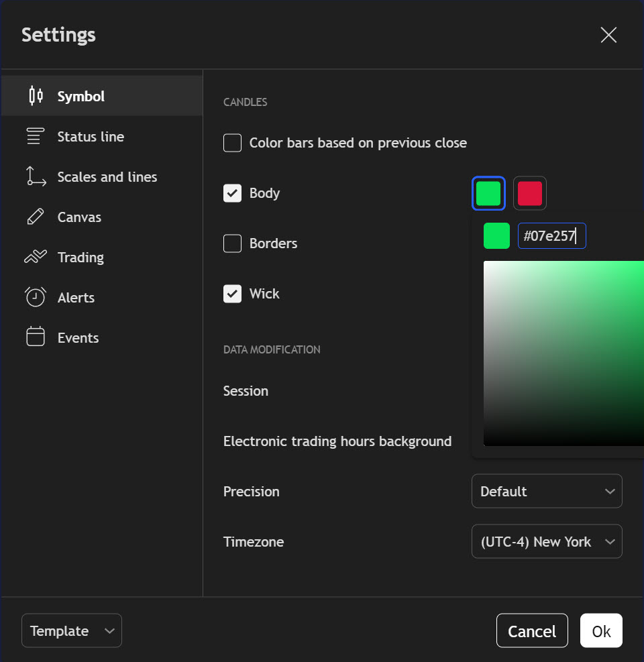The image size is (644, 662).
Task: Click the Alerts alarm clock icon
Action: tap(36, 297)
